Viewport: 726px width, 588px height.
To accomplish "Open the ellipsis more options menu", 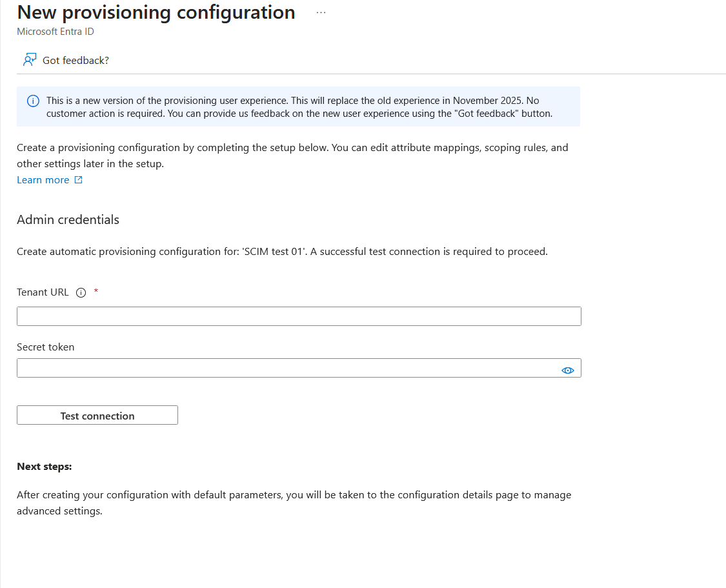I will tap(321, 13).
